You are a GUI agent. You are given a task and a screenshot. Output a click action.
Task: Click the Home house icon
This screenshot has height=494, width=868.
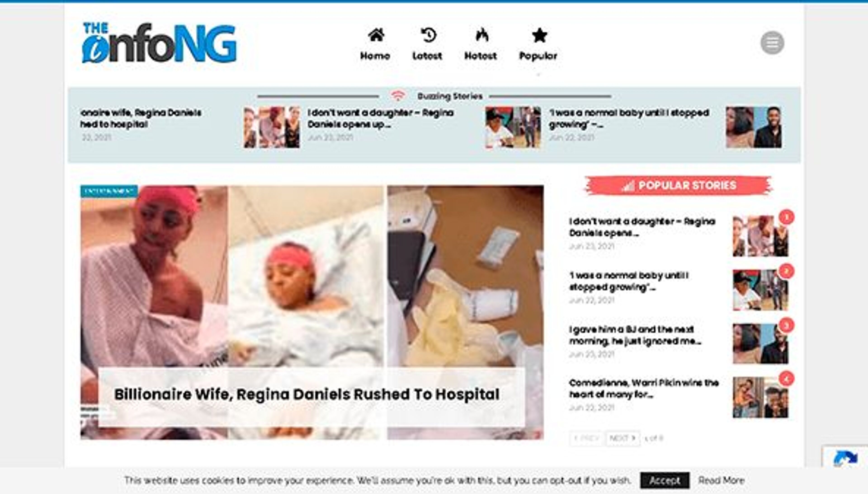(x=376, y=35)
